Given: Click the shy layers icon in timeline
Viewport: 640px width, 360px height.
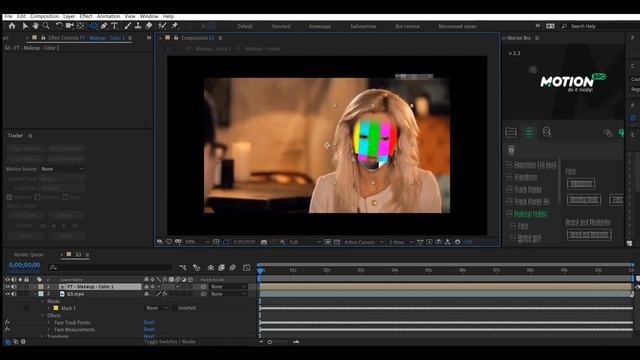Looking at the screenshot, I should coord(211,268).
